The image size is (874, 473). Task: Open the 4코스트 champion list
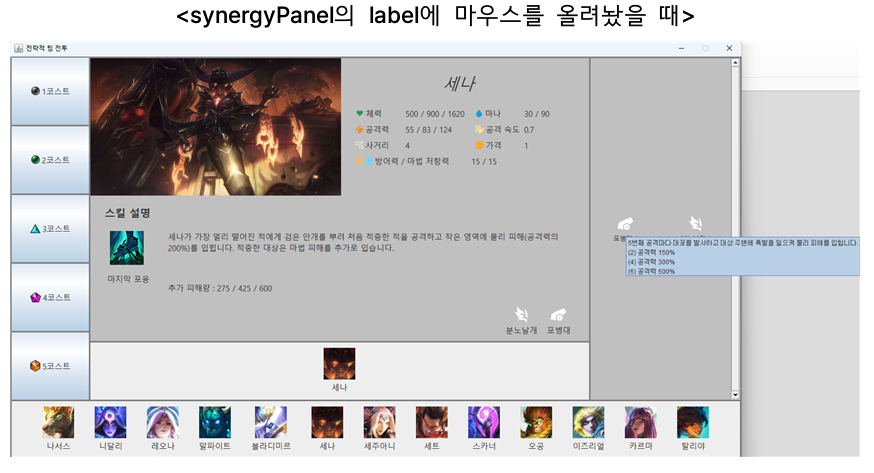50,298
